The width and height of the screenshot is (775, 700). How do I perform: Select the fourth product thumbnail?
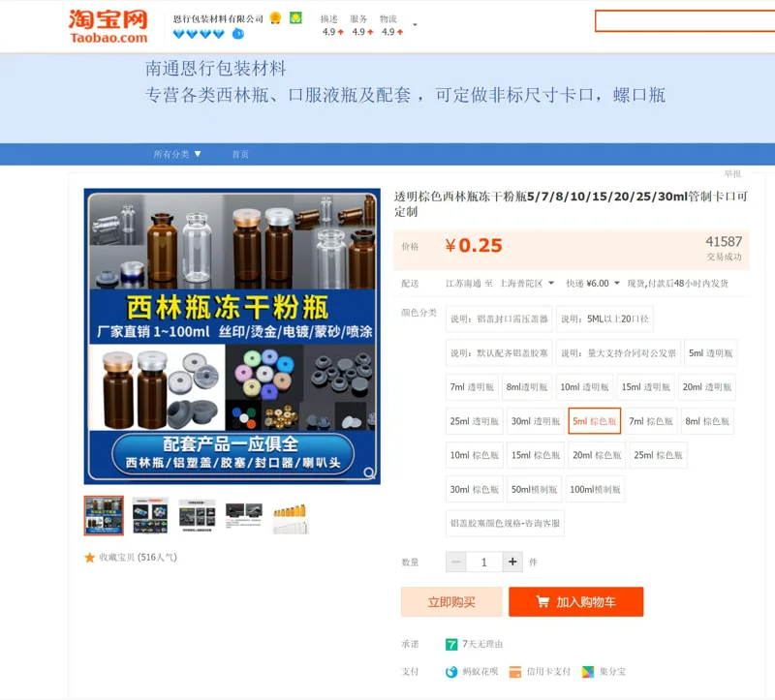point(244,516)
